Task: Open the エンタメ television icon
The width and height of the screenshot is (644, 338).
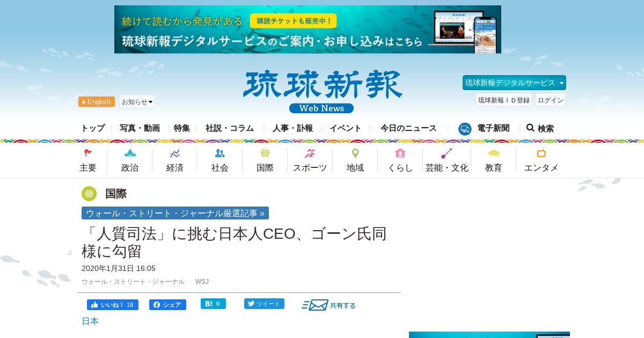Action: coord(541,153)
